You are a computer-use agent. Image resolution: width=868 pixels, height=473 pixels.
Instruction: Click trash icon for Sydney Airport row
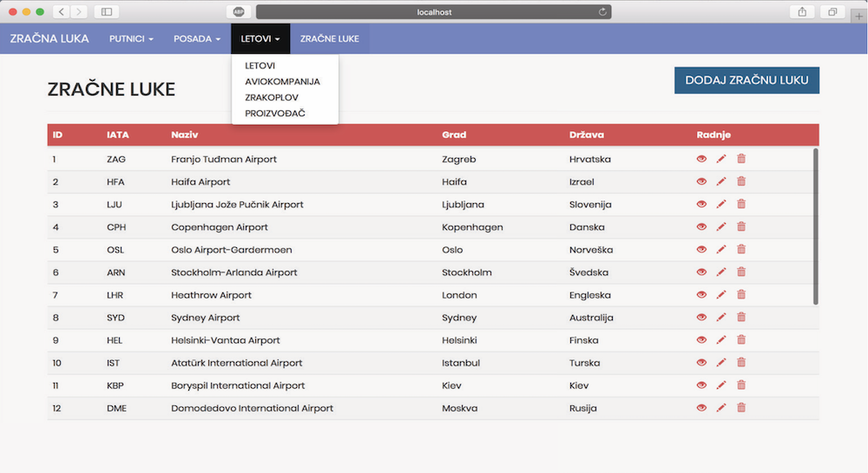[741, 318]
